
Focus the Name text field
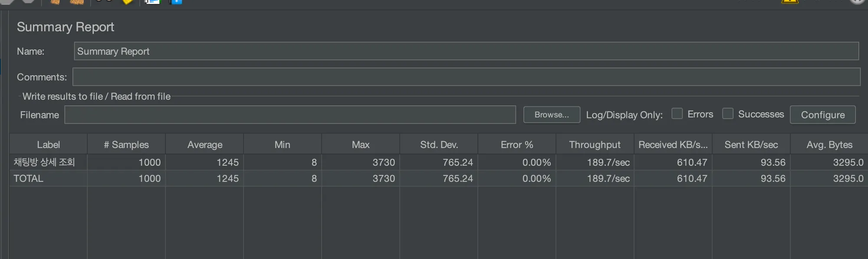tap(466, 51)
